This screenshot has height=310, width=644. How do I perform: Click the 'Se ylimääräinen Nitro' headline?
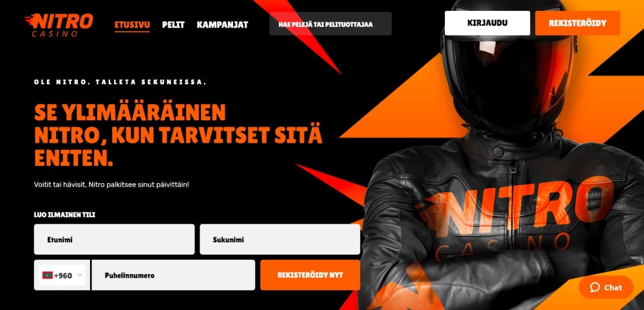coord(178,135)
